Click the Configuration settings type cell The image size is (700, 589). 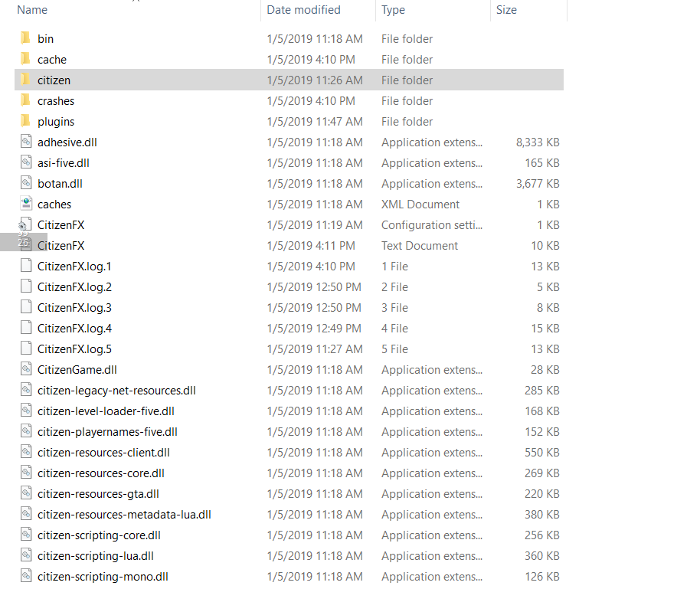tap(432, 225)
